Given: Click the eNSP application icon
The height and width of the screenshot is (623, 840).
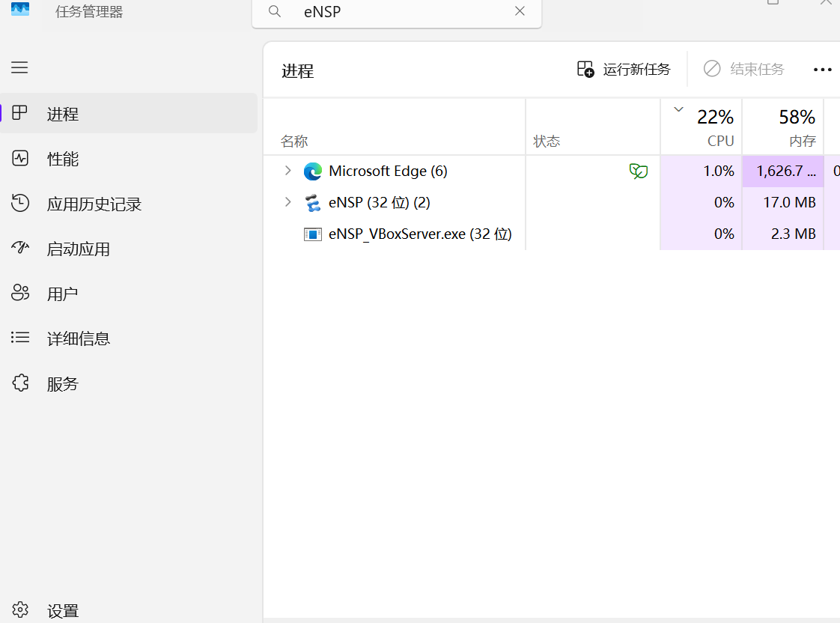Looking at the screenshot, I should [313, 202].
